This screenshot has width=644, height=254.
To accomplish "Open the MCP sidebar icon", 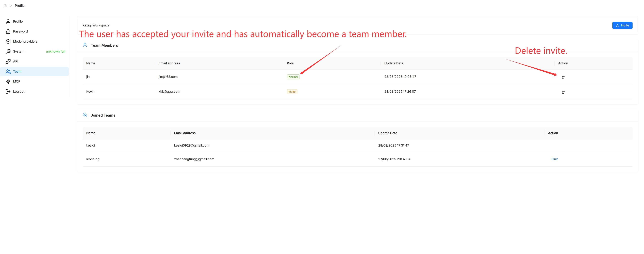I will pos(8,82).
